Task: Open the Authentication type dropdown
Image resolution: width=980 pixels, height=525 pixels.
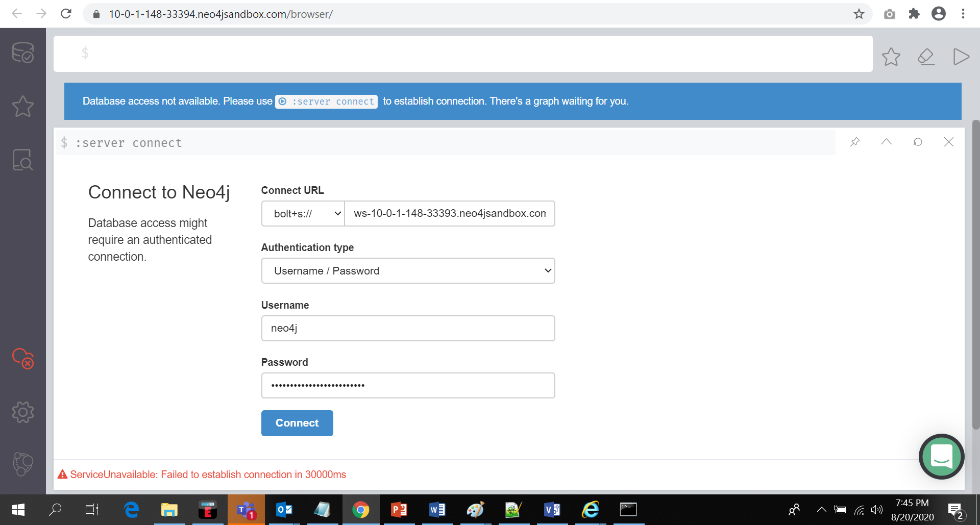Action: point(408,270)
